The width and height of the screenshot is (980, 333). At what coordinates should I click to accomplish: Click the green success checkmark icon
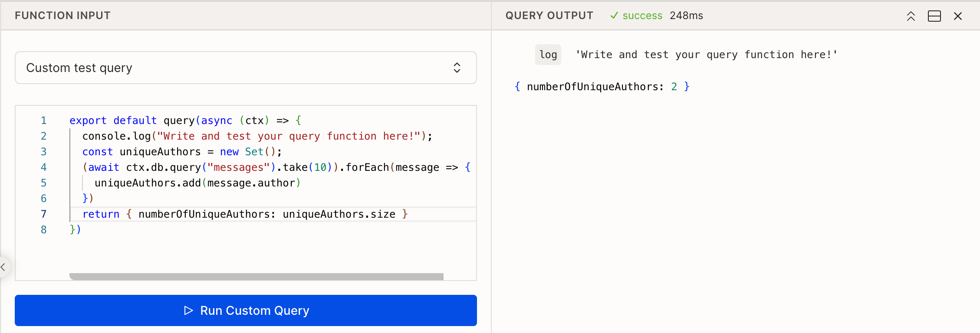point(614,16)
